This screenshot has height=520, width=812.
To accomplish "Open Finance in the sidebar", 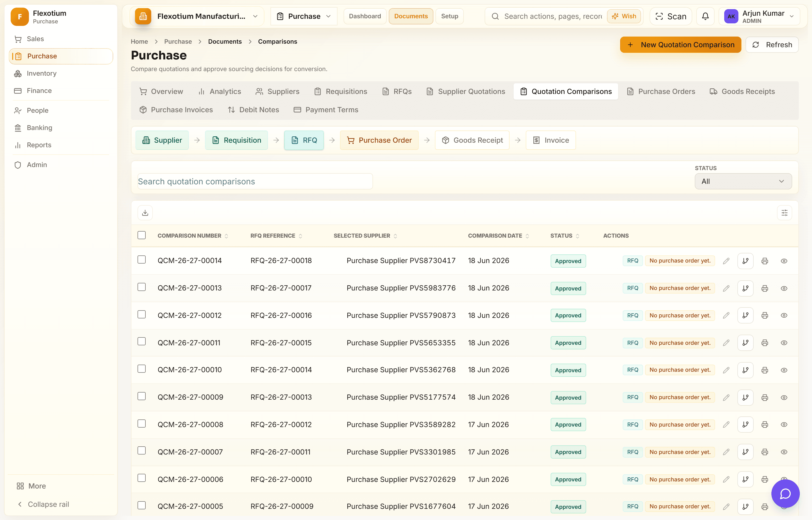I will pos(61,90).
